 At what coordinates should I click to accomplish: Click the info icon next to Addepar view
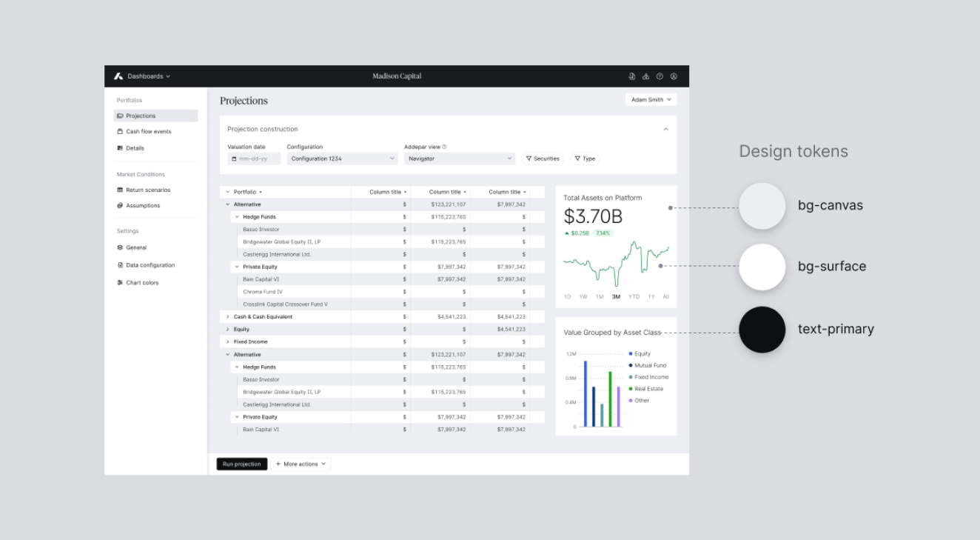pos(444,147)
